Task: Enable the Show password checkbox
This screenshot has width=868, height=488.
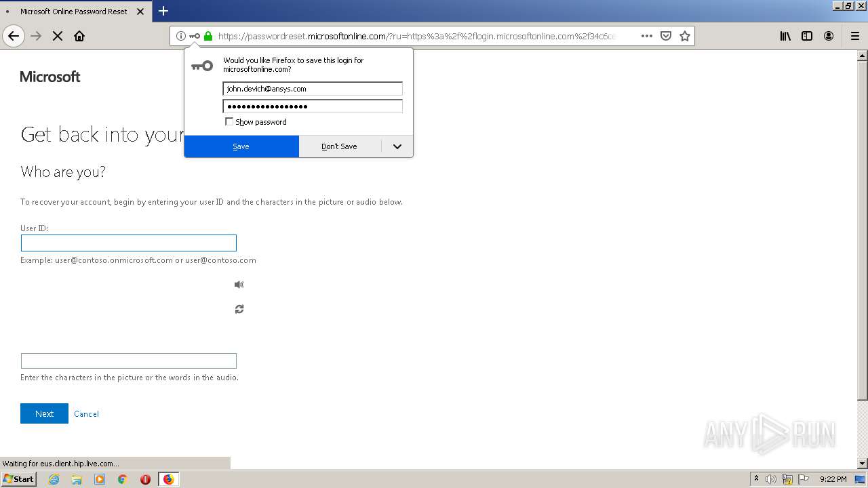Action: pyautogui.click(x=229, y=122)
